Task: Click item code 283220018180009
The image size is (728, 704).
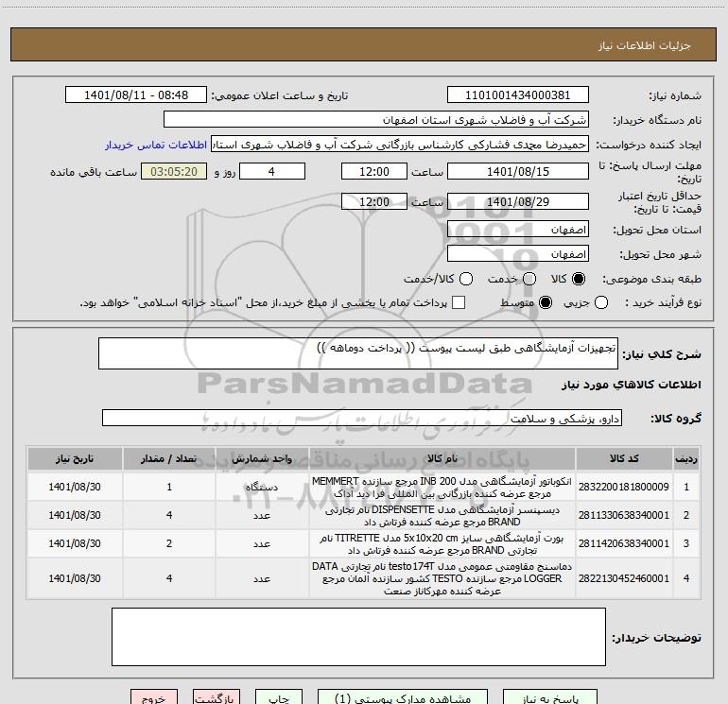Action: point(624,487)
